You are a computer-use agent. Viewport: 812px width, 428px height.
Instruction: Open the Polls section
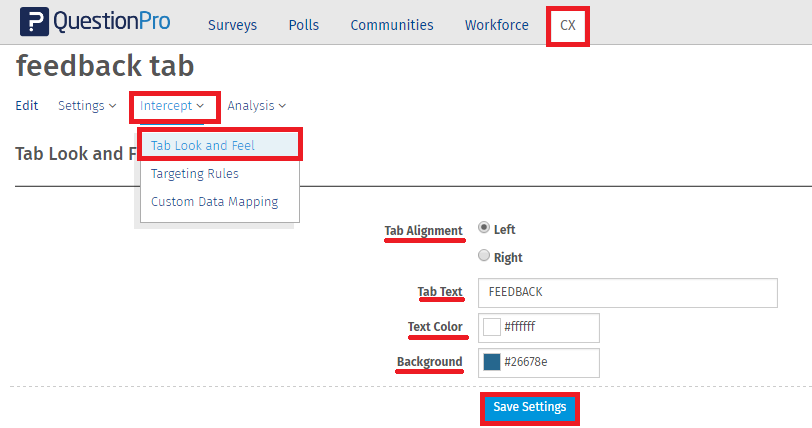[303, 25]
